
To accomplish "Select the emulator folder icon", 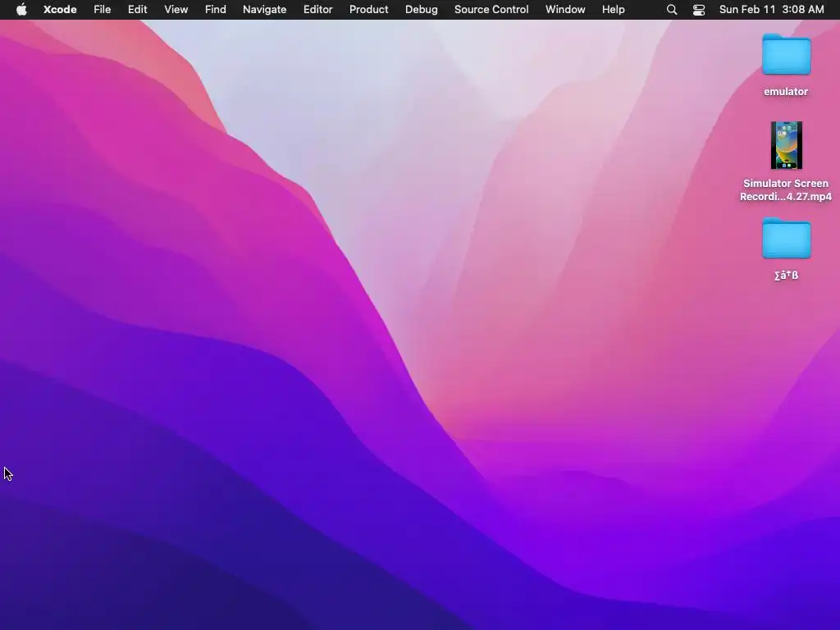I will click(786, 54).
